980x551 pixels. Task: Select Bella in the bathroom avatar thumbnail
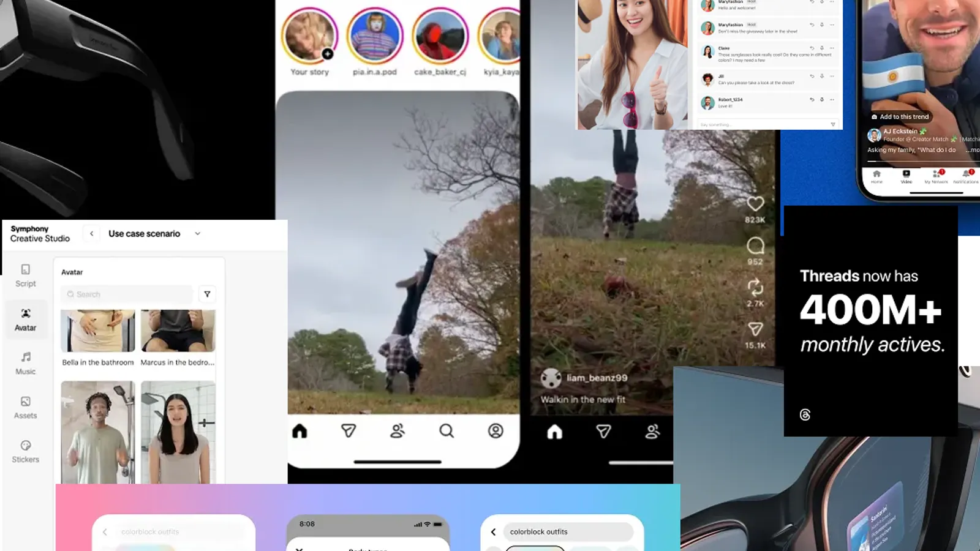[x=98, y=331]
